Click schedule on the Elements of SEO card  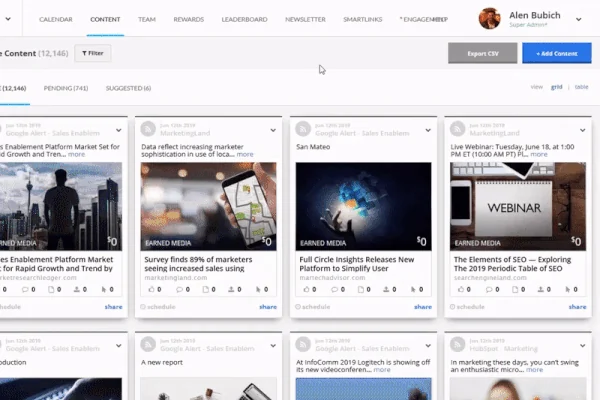[467, 307]
